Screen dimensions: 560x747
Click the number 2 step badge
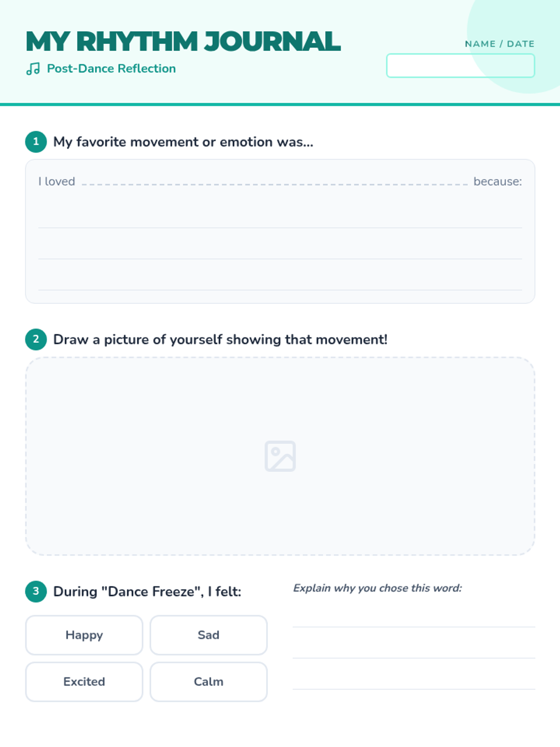tap(36, 339)
